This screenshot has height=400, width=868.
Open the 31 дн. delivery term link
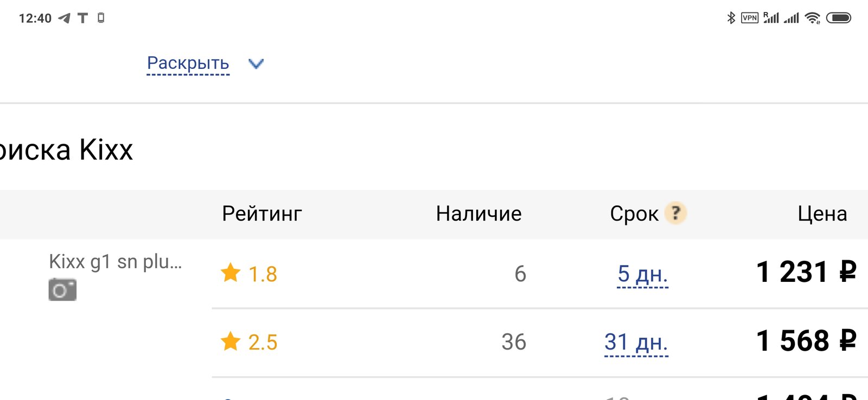coord(636,343)
